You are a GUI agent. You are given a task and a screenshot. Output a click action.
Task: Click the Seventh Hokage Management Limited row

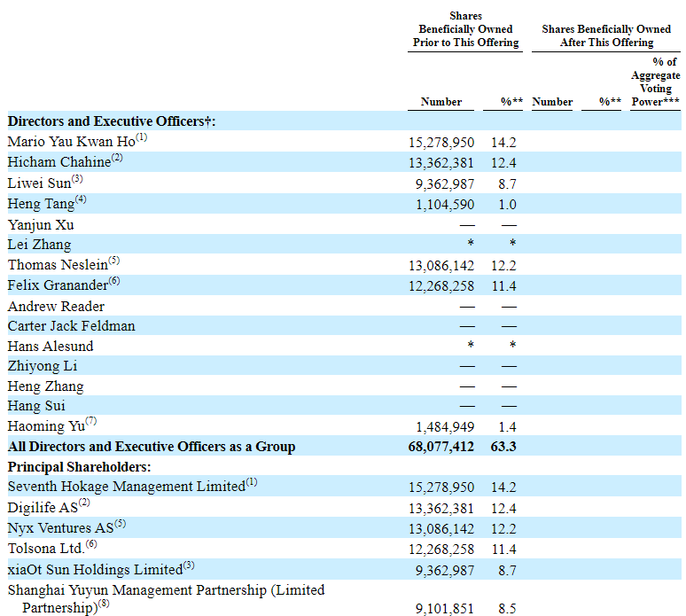[126, 487]
